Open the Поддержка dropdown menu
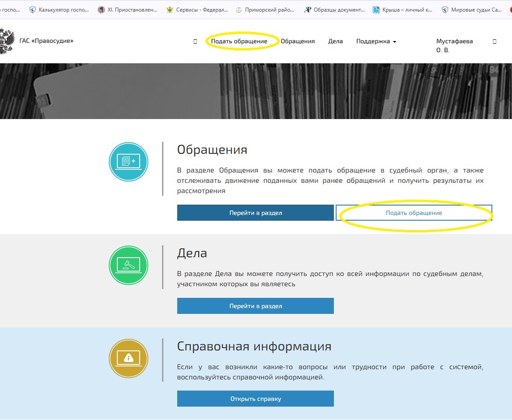Image resolution: width=512 pixels, height=420 pixels. 375,41
